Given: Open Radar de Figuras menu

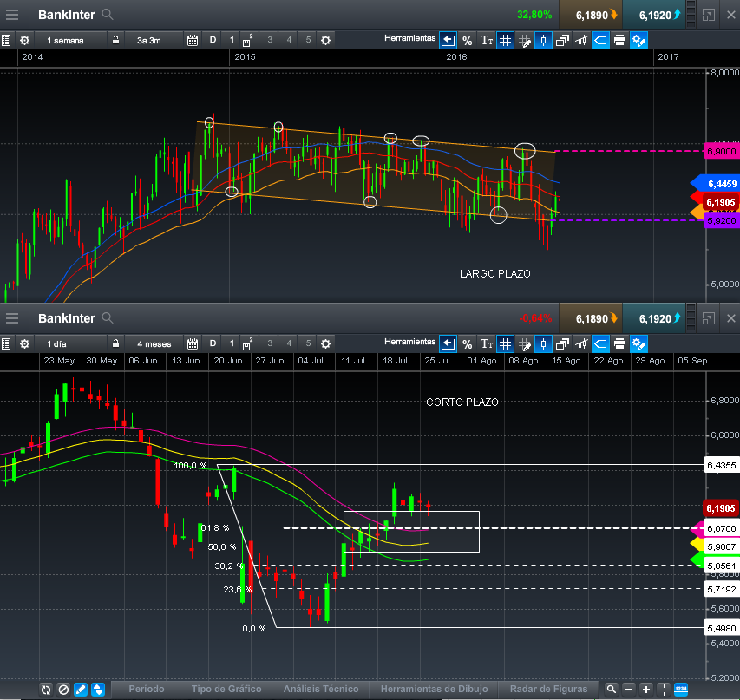Looking at the screenshot, I should (548, 689).
